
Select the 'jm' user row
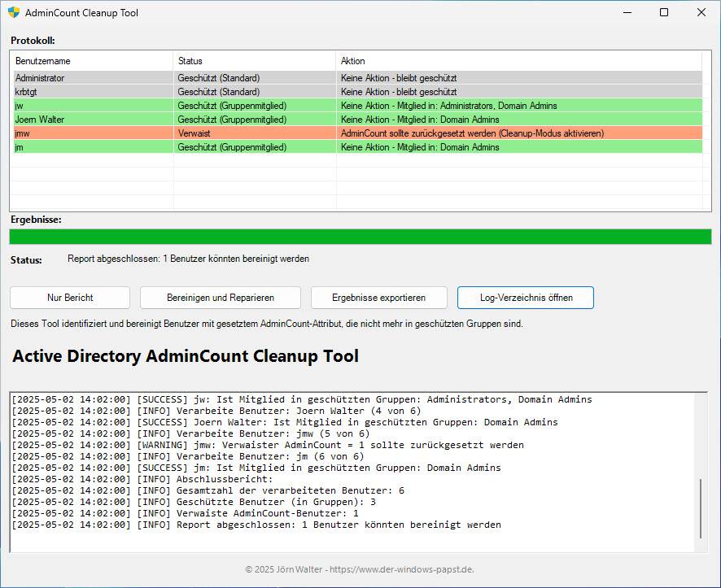(20, 147)
